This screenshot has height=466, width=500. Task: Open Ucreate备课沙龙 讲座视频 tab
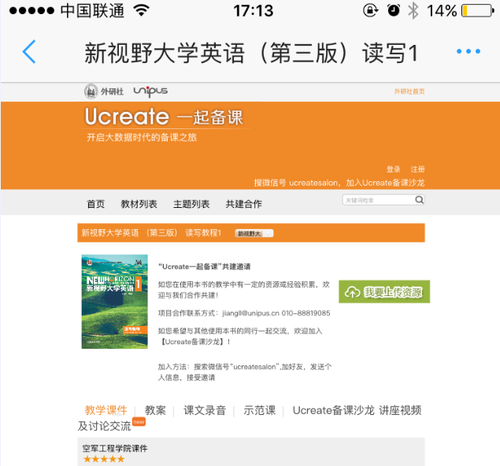(x=357, y=410)
